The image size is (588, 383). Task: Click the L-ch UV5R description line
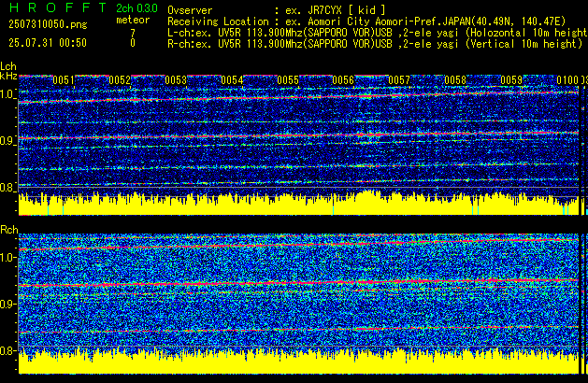click(x=378, y=33)
